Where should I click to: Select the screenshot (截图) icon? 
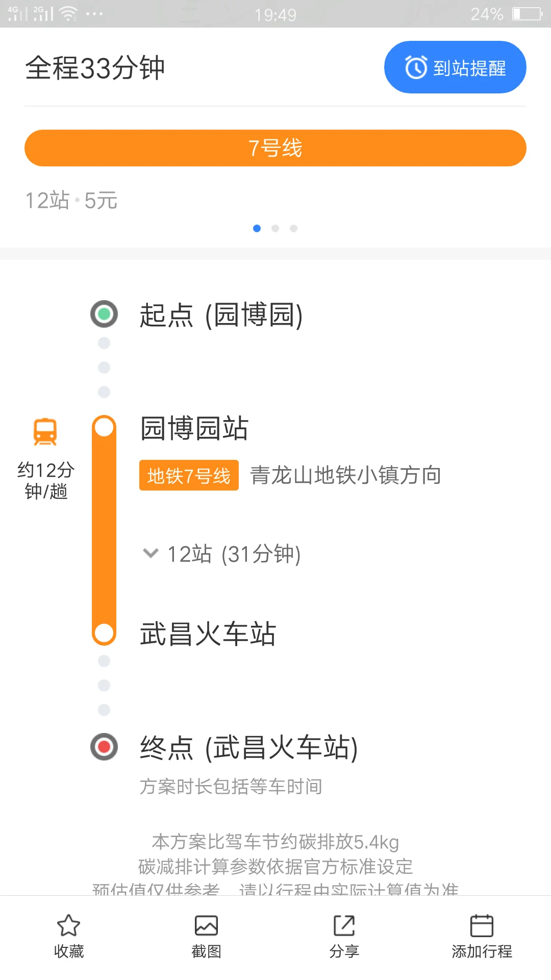(x=206, y=925)
